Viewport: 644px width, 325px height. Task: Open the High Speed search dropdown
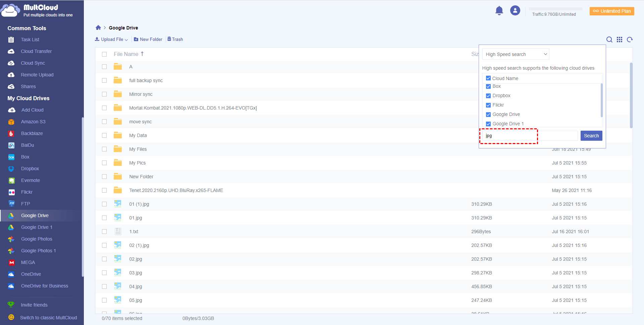click(x=516, y=54)
